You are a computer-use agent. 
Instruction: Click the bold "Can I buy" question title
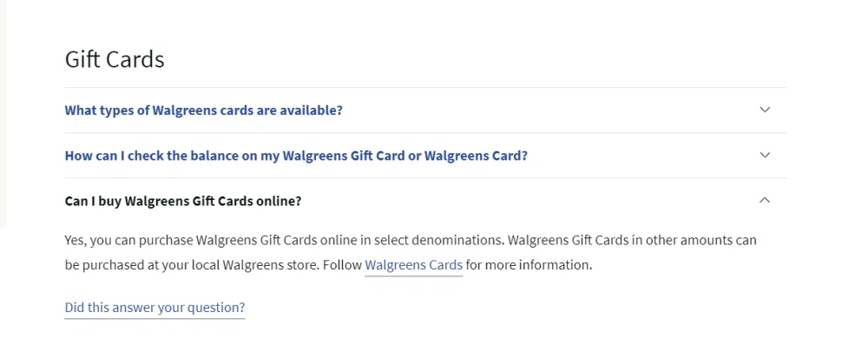click(183, 201)
